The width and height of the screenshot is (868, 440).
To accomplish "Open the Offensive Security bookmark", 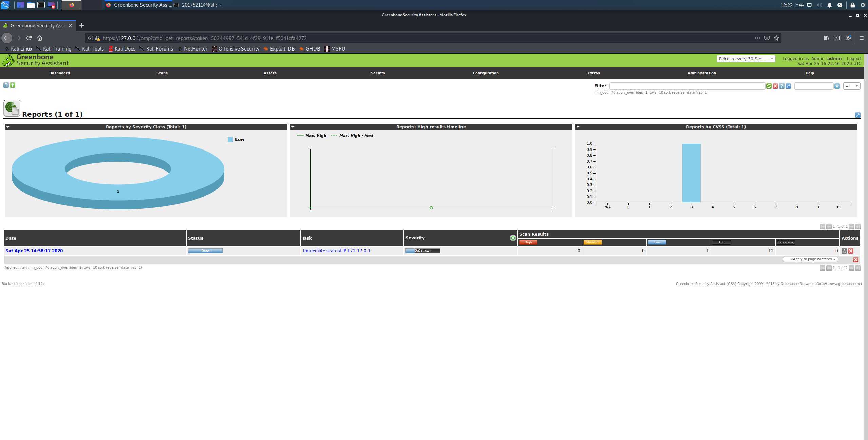I will coord(235,49).
